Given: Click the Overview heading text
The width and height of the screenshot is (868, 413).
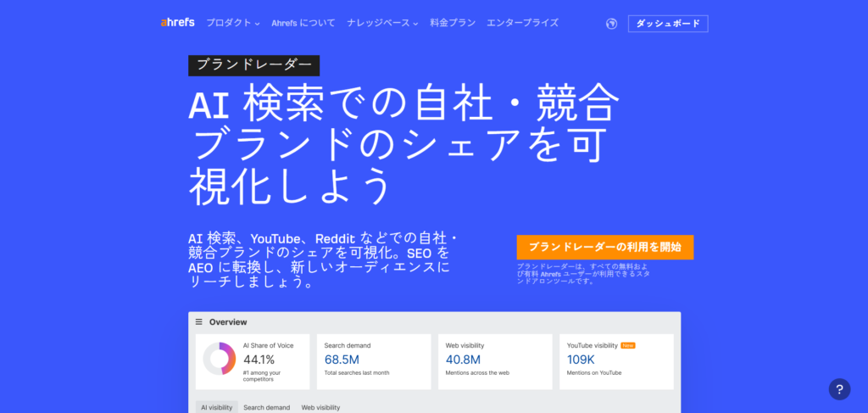Looking at the screenshot, I should (228, 322).
